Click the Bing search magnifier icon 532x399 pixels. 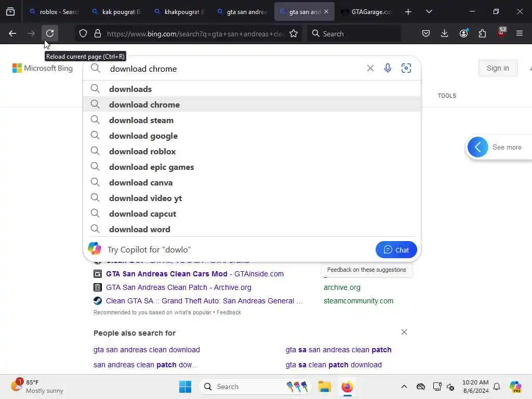coord(96,68)
